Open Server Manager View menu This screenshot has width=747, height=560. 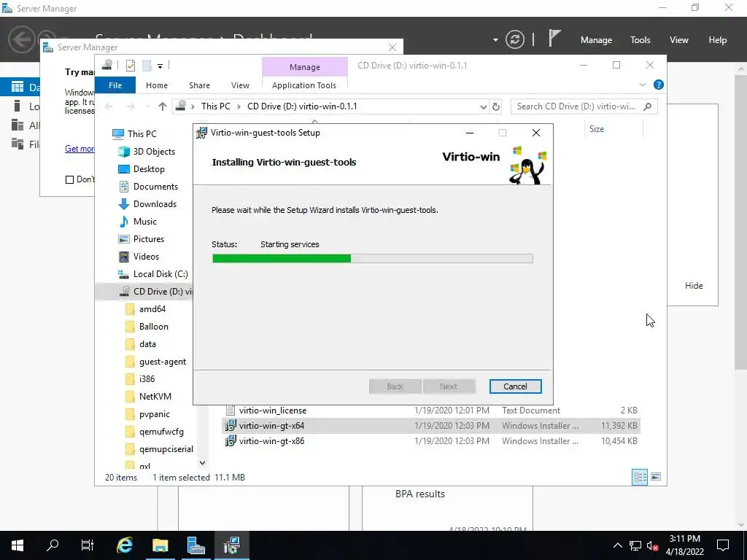(679, 40)
